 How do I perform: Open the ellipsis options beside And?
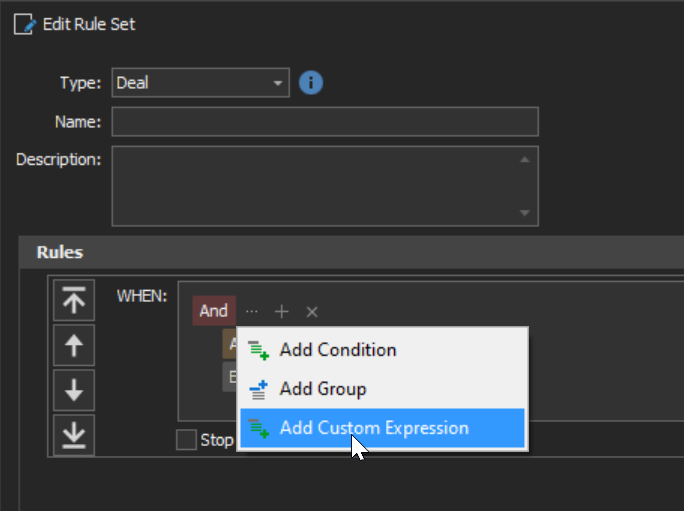click(x=252, y=312)
